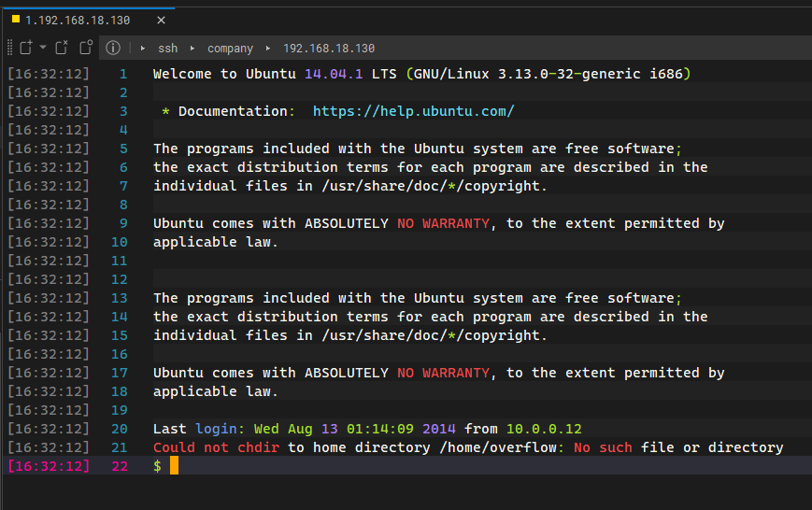Click the new session icon in toolbar
812x510 pixels.
point(26,48)
